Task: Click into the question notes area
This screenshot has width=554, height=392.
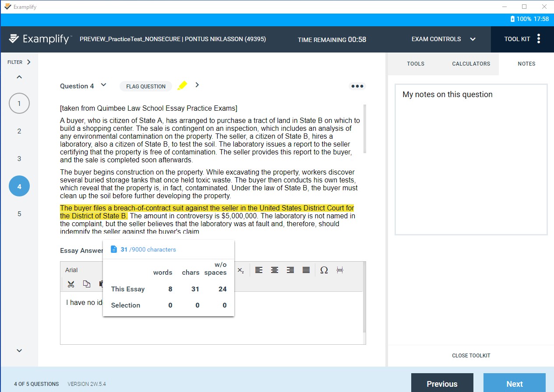Action: [471, 160]
